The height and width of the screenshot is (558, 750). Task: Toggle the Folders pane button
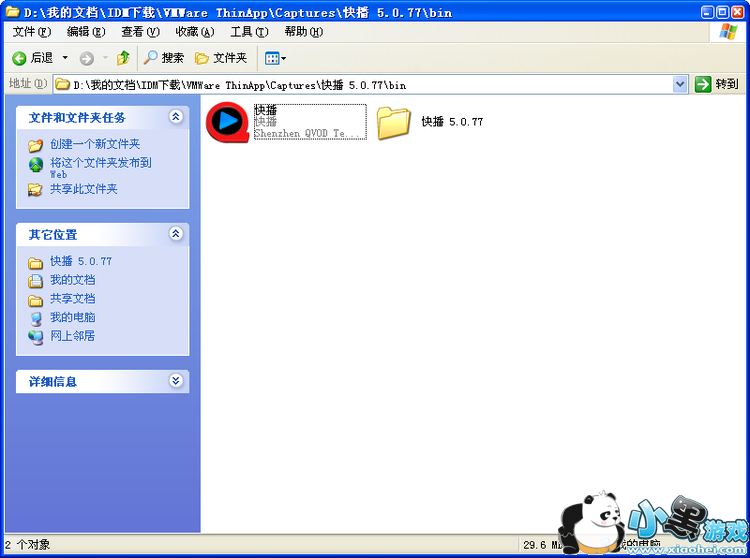221,58
